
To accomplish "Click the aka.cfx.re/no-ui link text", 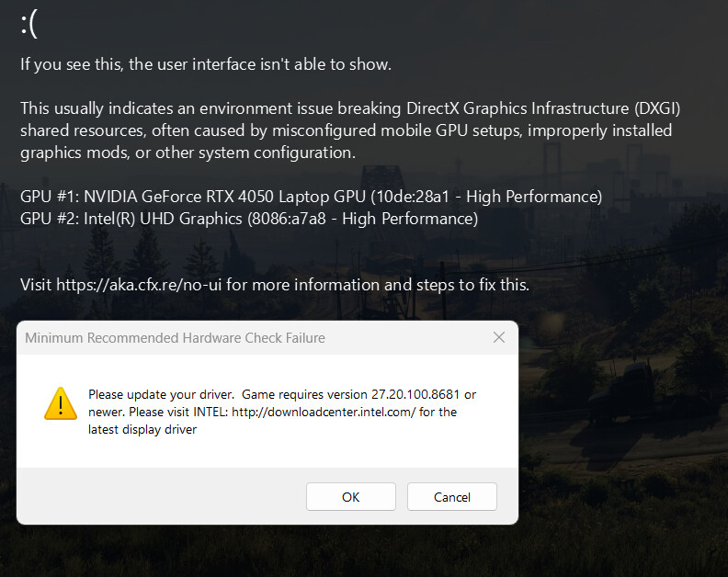I will [139, 285].
